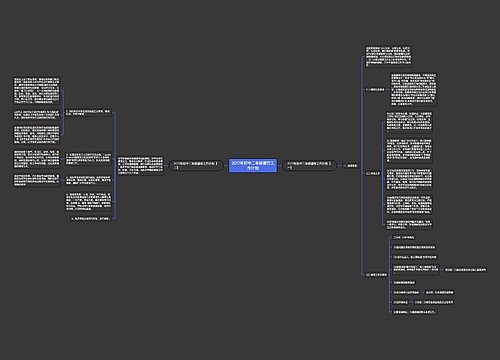The width and height of the screenshot is (500, 360).
Task: Select the first detail paragraph under item 1 of 【二】
Action: click(x=36, y=91)
